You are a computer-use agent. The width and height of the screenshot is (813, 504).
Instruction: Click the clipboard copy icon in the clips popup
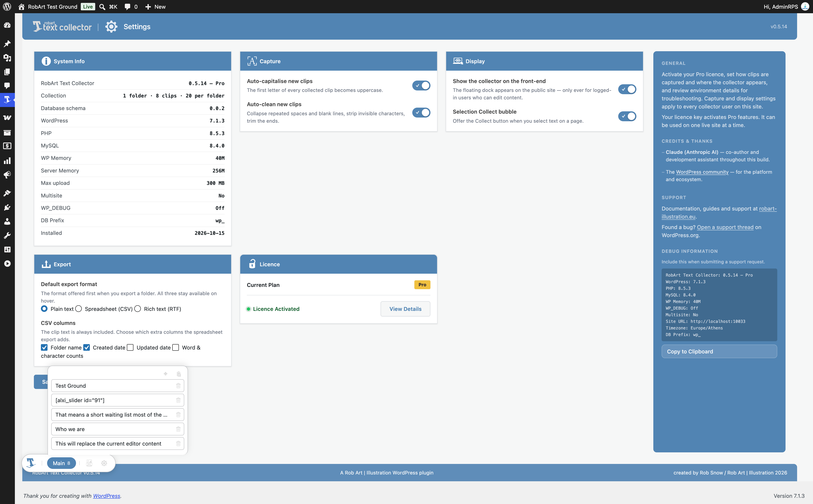(179, 374)
